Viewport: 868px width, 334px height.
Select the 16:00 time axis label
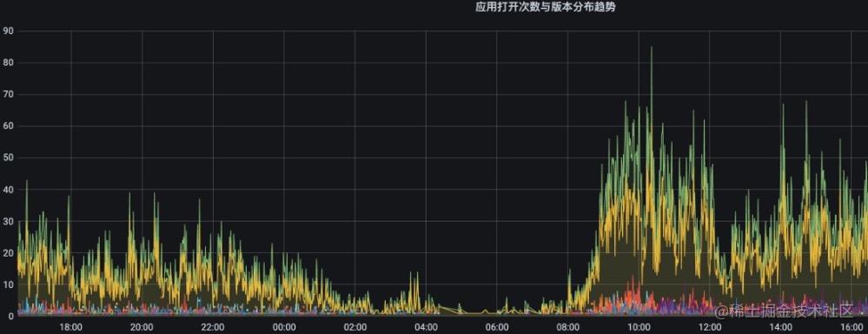pyautogui.click(x=851, y=327)
